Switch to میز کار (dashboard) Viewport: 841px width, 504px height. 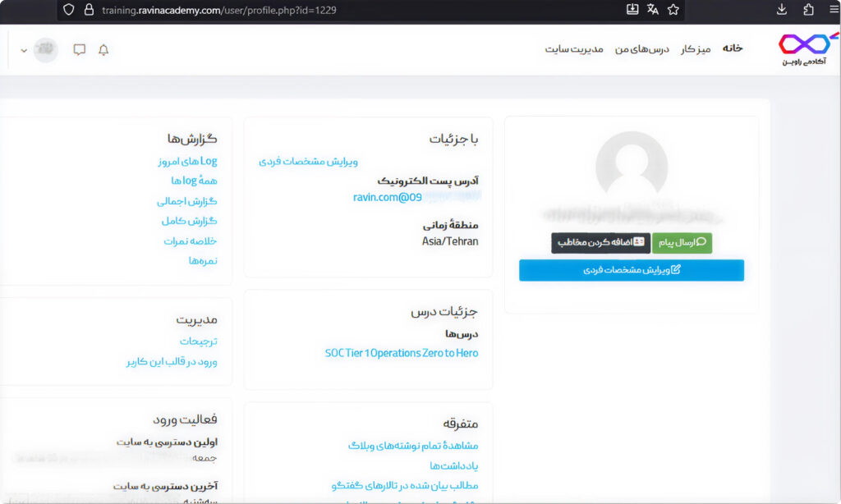tap(696, 48)
